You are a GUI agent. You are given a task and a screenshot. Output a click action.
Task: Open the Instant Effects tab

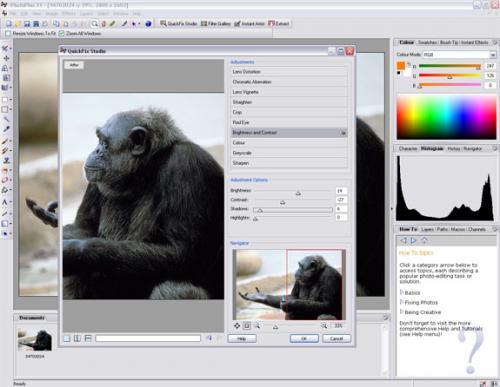(474, 42)
